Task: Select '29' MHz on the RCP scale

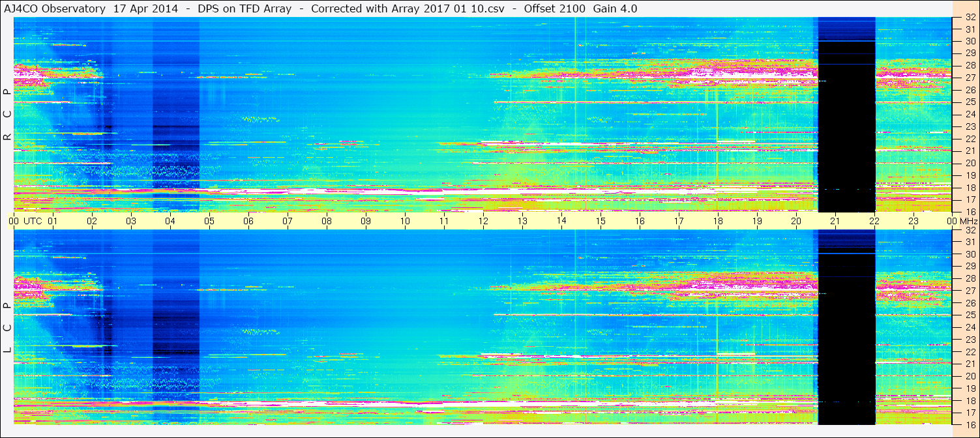Action: pyautogui.click(x=970, y=53)
